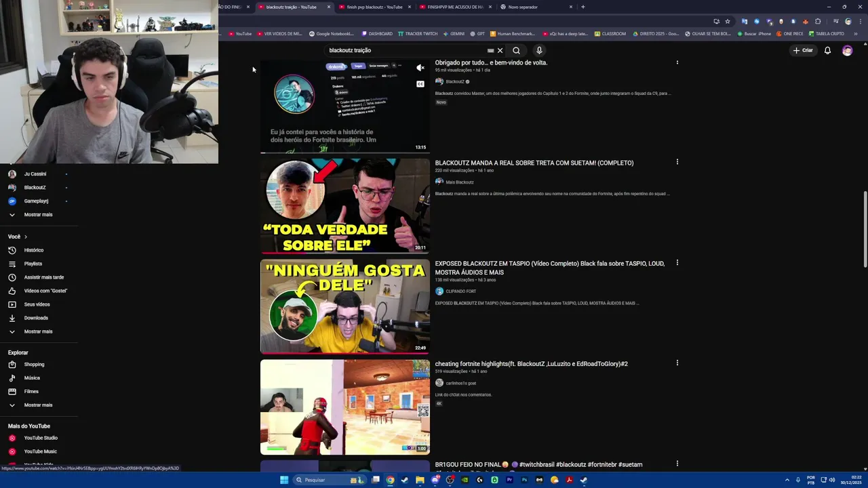
Task: Open the Você section chevron
Action: click(26, 237)
